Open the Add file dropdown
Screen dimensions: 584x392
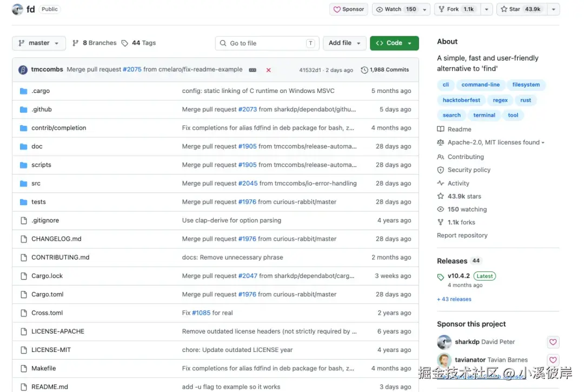(344, 43)
